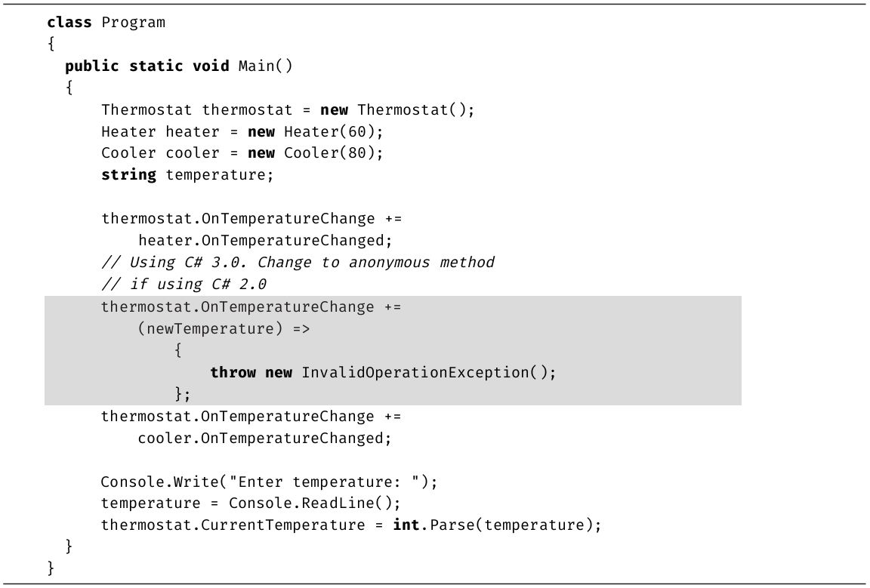Click the closing brace of the lambda
This screenshot has width=870, height=588.
179,394
